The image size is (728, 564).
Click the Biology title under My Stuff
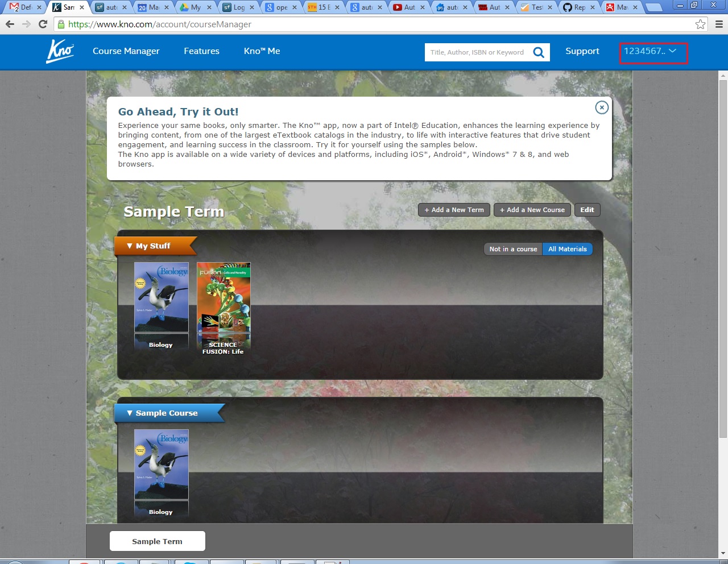(161, 345)
